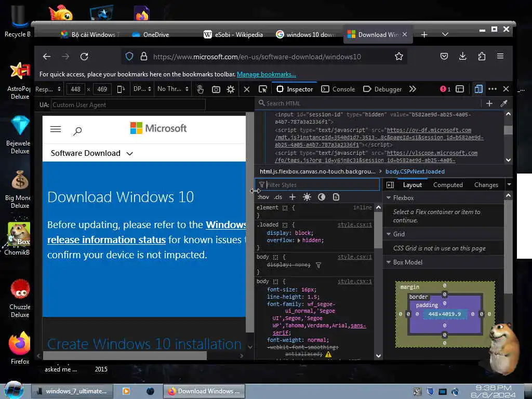Show site info via the padlock icon
This screenshot has height=399, width=532.
(144, 56)
